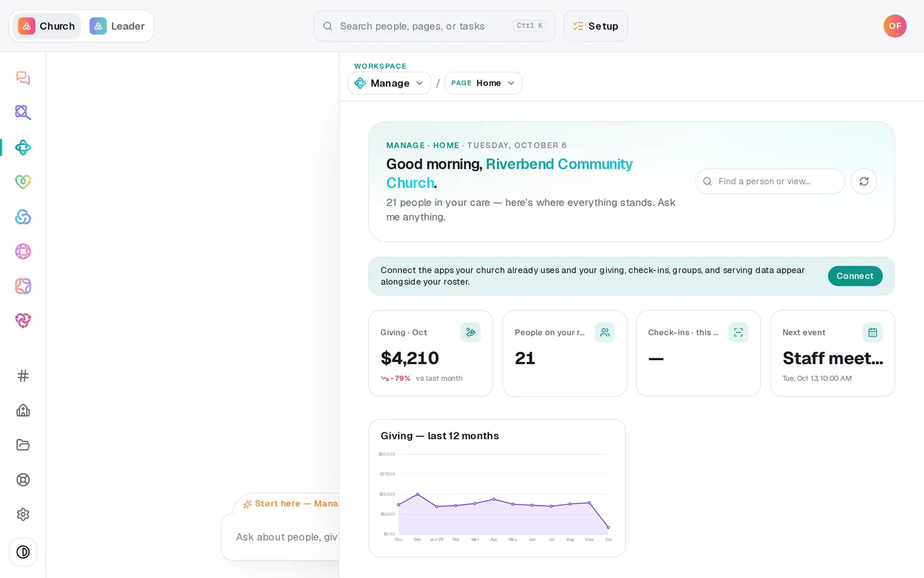
Task: Open the globe sidebar icon
Action: (23, 251)
